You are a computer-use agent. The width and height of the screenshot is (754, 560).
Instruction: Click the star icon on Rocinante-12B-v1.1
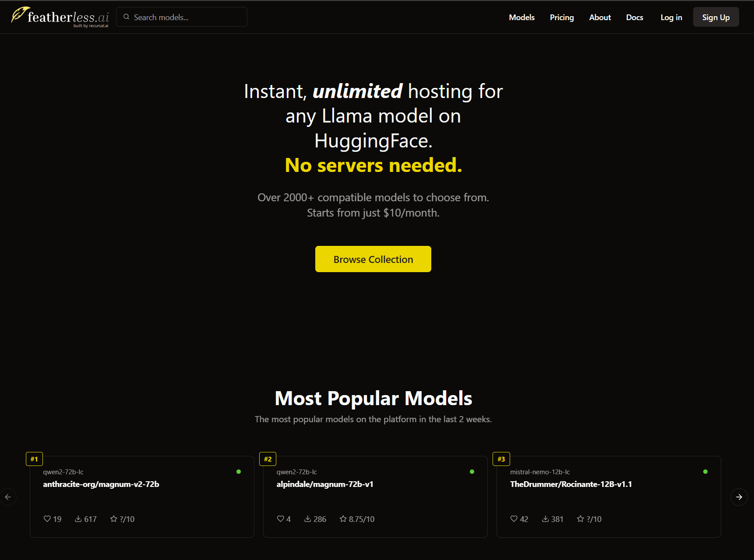pyautogui.click(x=581, y=519)
